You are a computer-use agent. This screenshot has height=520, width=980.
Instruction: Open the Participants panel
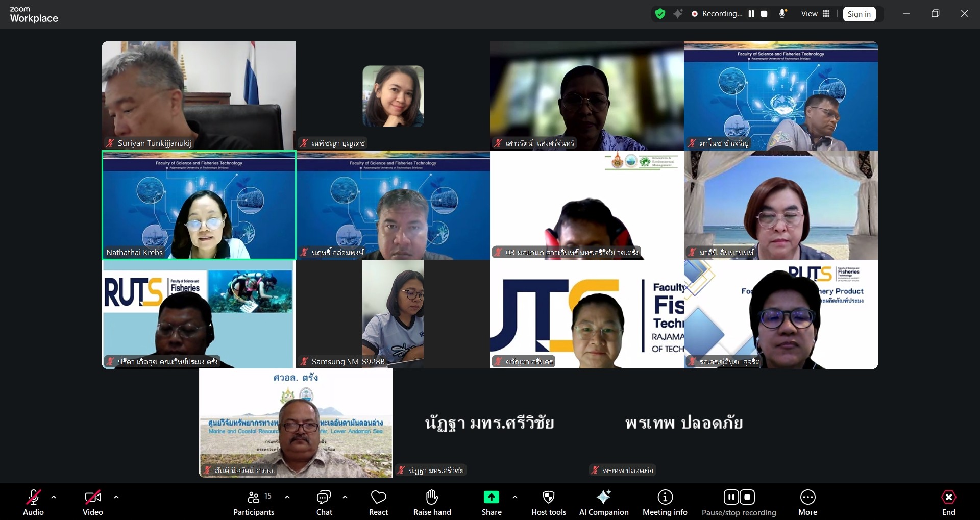(253, 503)
